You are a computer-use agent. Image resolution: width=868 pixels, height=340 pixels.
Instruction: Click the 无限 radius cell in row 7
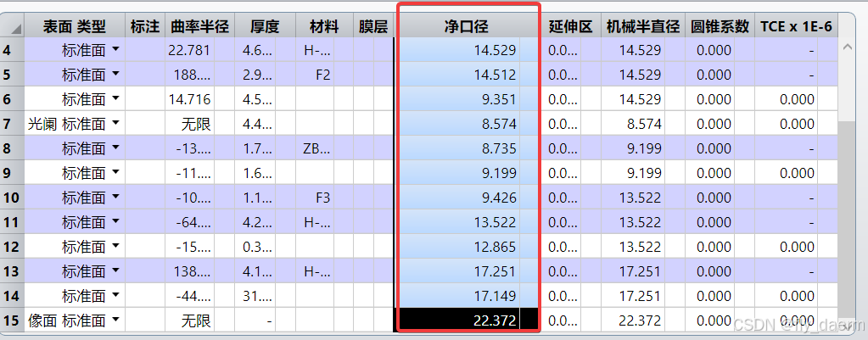pos(189,124)
